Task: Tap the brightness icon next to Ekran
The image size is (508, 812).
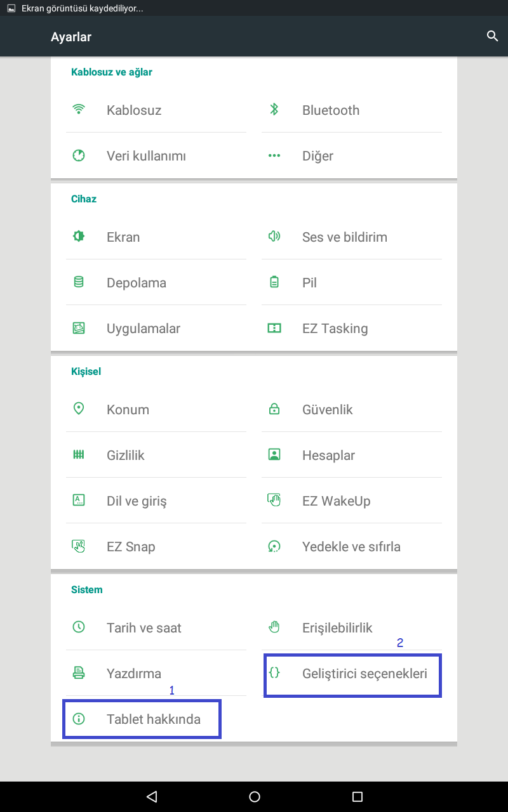Action: (79, 237)
